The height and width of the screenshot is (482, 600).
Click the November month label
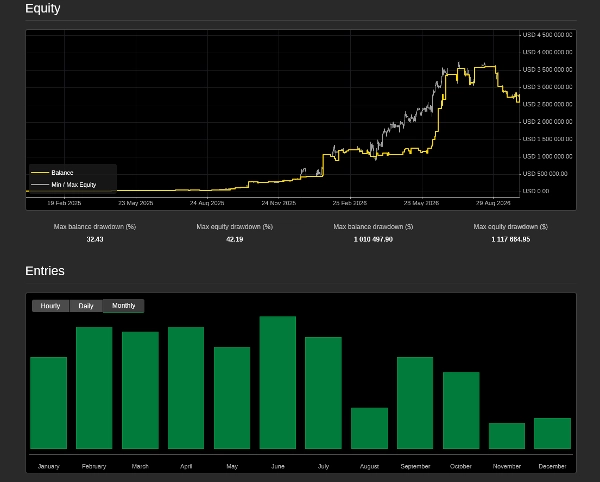[x=507, y=466]
